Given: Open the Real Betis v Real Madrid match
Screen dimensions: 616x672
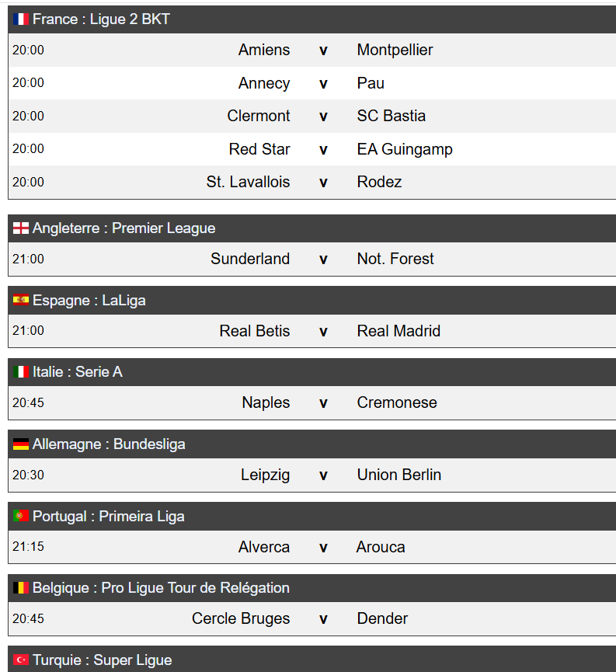Looking at the screenshot, I should [323, 331].
